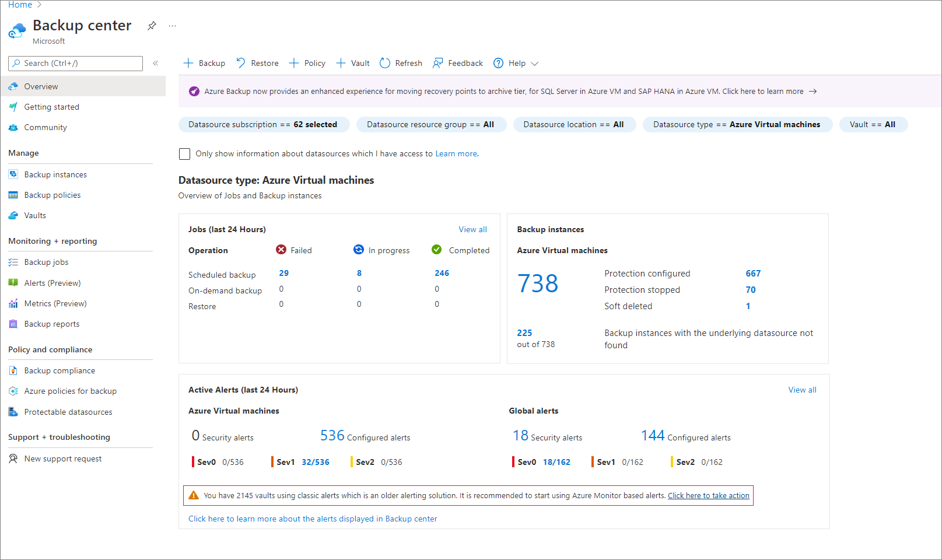Click learn more about alerts link

coord(313,519)
